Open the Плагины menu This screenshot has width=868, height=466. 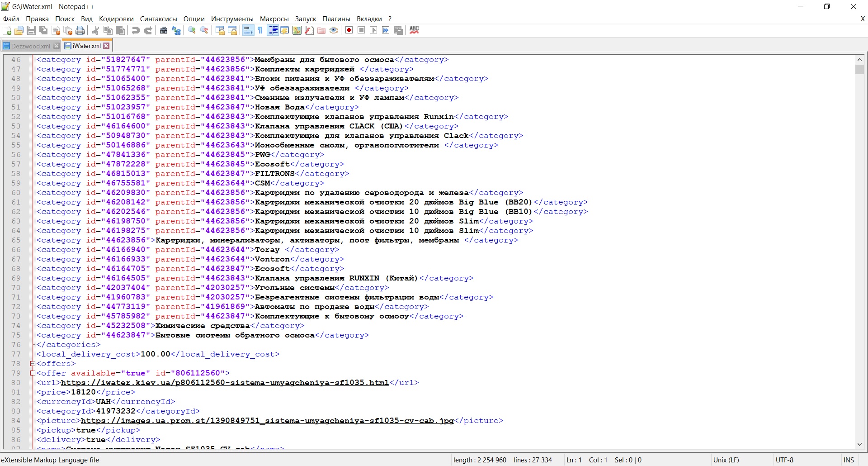tap(336, 19)
